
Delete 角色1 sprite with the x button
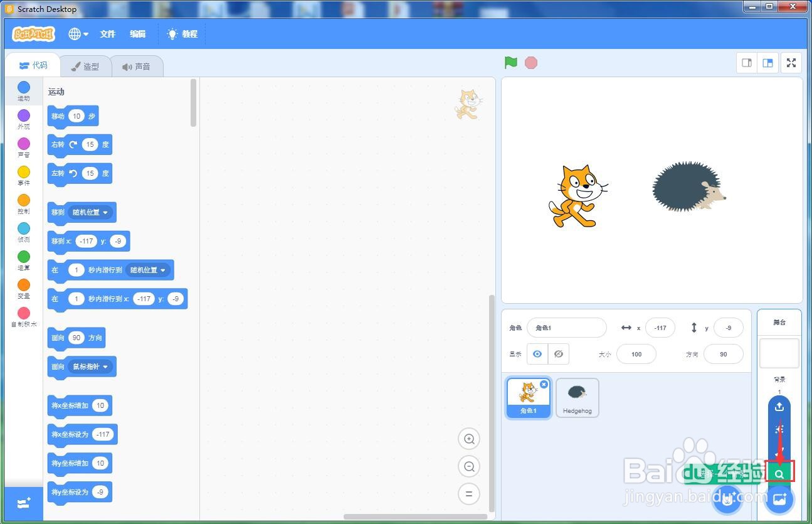(x=544, y=384)
